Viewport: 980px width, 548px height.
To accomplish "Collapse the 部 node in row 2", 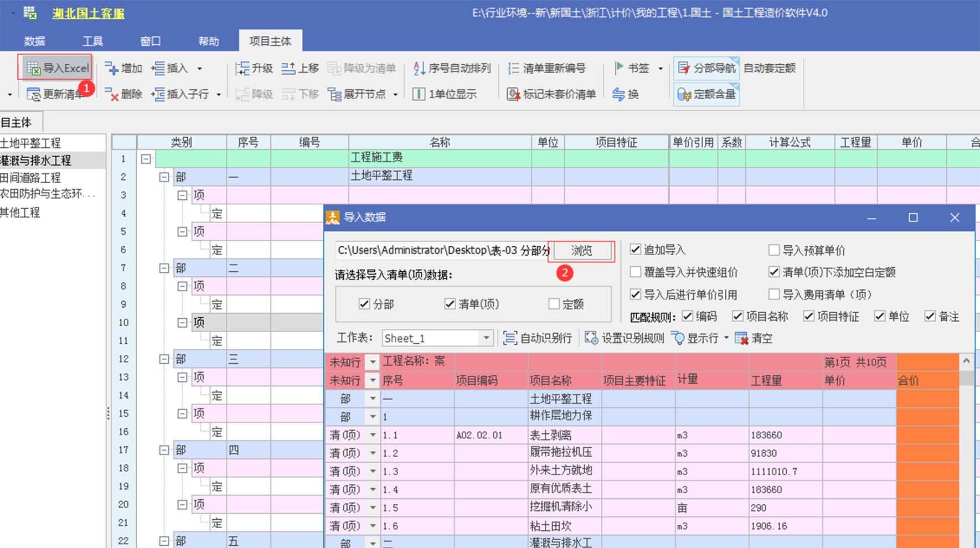I will pos(164,177).
